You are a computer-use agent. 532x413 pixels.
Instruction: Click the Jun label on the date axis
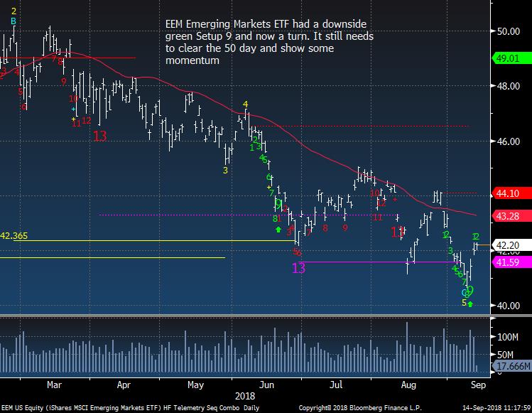tap(266, 385)
